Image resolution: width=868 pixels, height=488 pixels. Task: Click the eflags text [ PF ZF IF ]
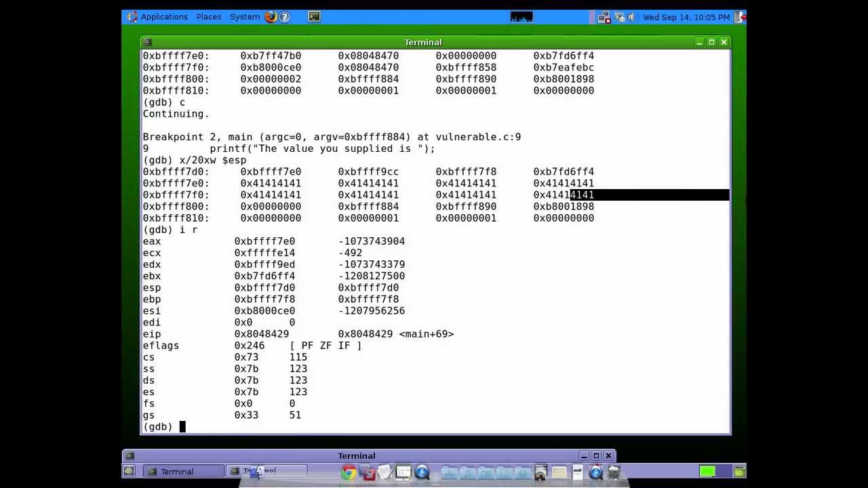point(325,346)
